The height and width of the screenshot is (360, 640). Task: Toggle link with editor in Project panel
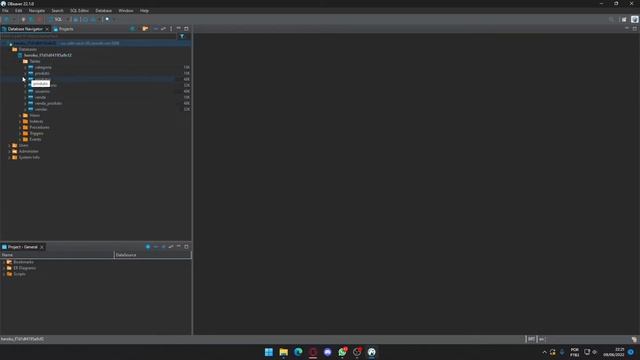(x=171, y=247)
